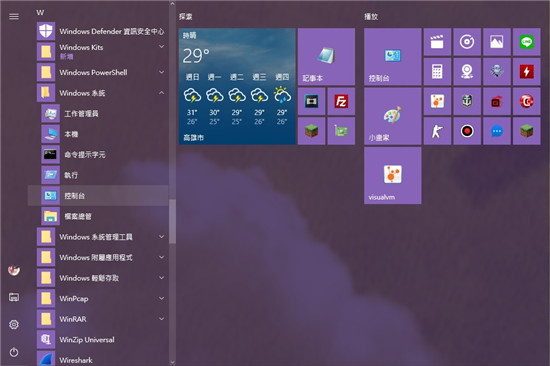
Task: Open the Minecraft tile in the 探索 group
Action: click(x=311, y=131)
